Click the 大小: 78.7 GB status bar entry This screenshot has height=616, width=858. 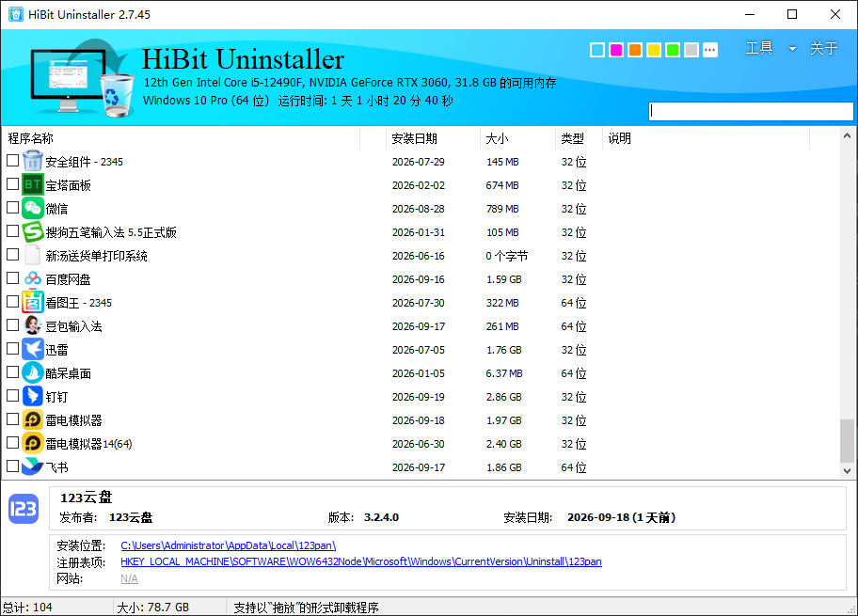pyautogui.click(x=152, y=608)
